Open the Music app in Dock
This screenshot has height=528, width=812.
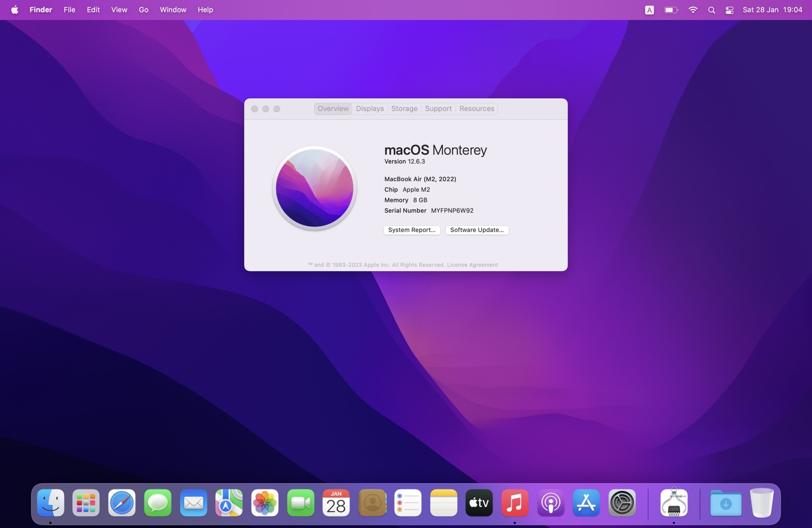[x=515, y=503]
